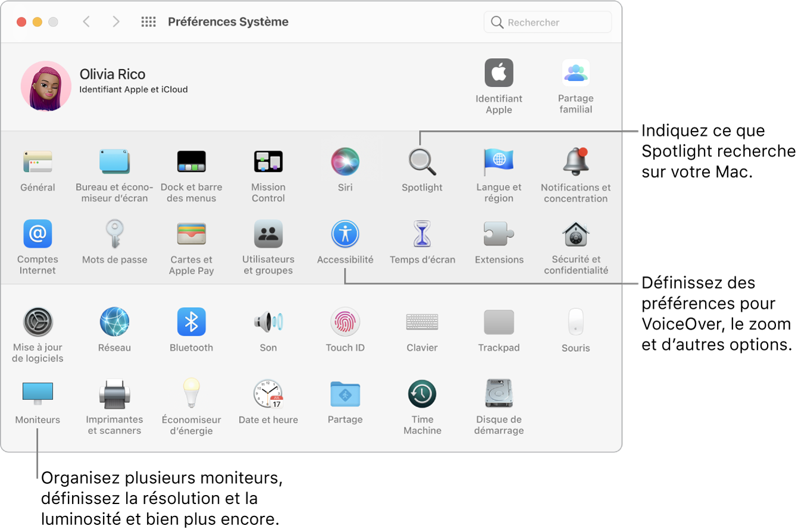This screenshot has width=798, height=532.
Task: Close the Préférences Système window
Action: (21, 22)
